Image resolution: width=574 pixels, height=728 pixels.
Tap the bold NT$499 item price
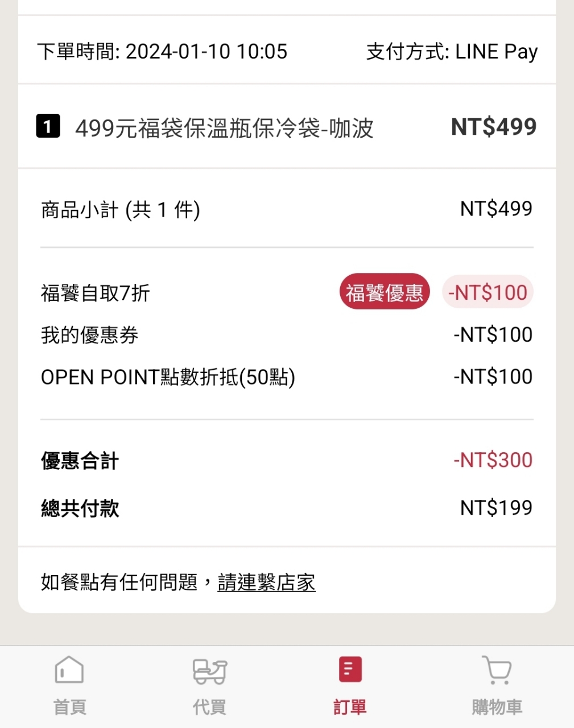coord(493,127)
